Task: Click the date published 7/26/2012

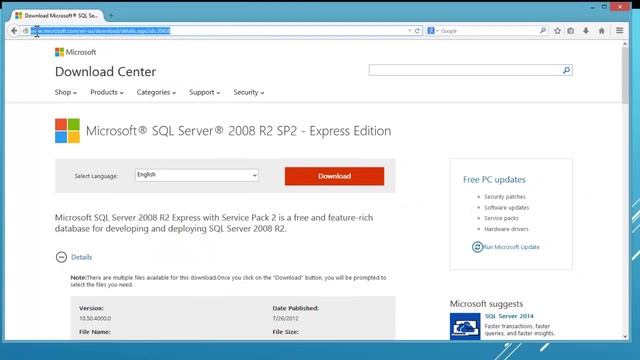Action: pos(285,318)
